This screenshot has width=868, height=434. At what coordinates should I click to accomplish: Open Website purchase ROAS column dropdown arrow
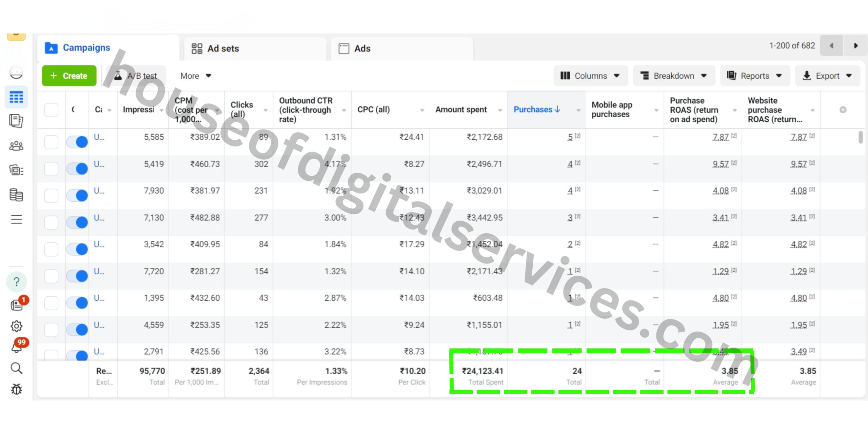(x=813, y=110)
